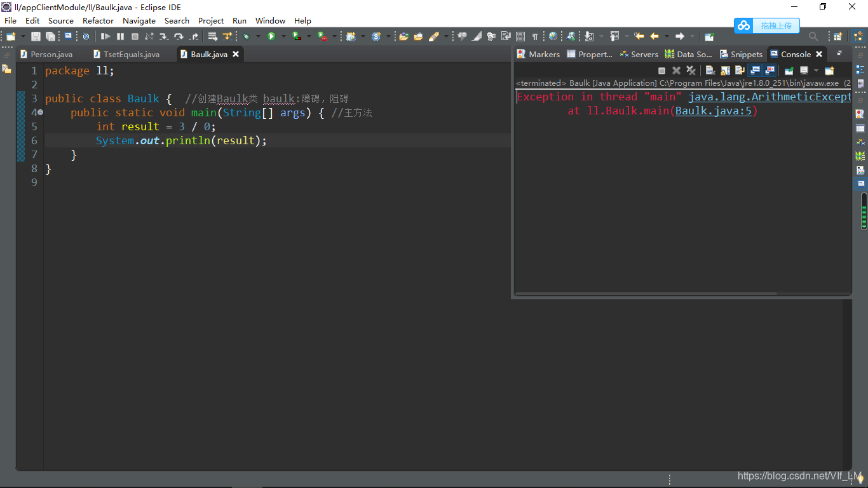Toggle Show Console on Standard Out

(x=755, y=71)
